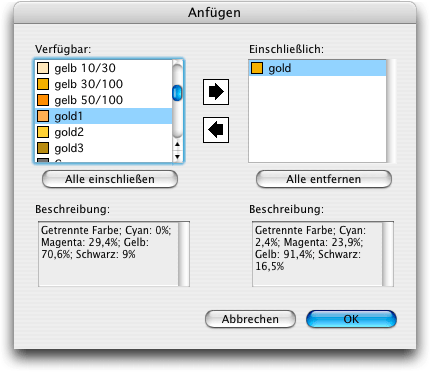Click the gelb 10/30 color swatch
Viewport: 430px width, 372px height.
[x=43, y=68]
